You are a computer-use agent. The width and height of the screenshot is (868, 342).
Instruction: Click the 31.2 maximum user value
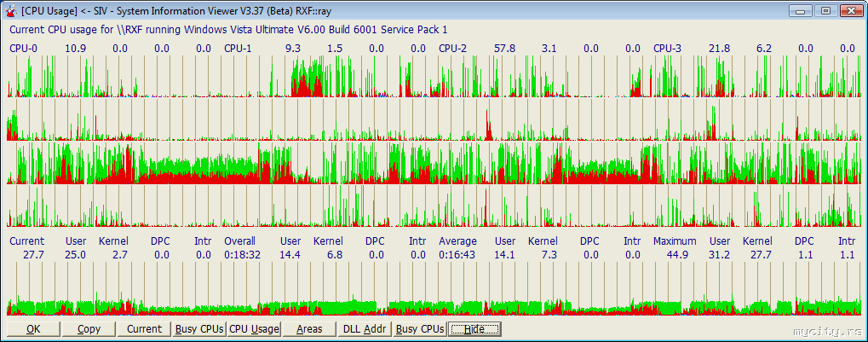tap(719, 254)
